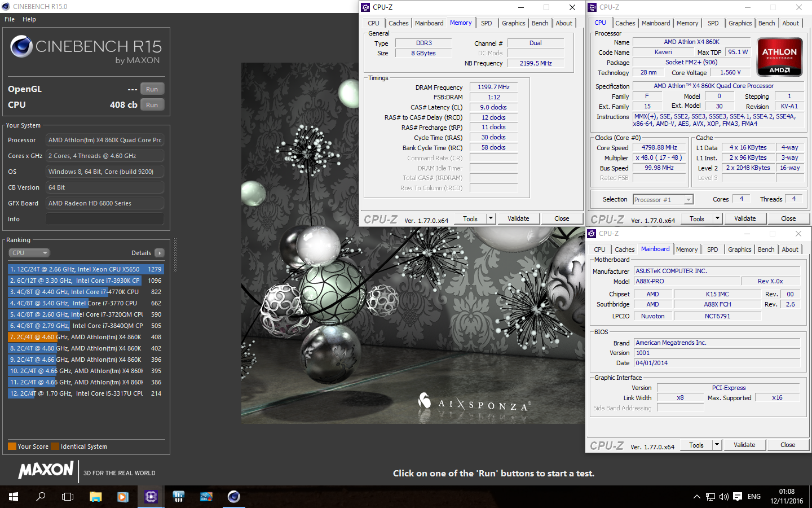Open Tools dropdown arrow in Mainboard CPU-Z window
This screenshot has height=508, width=812.
(x=717, y=445)
